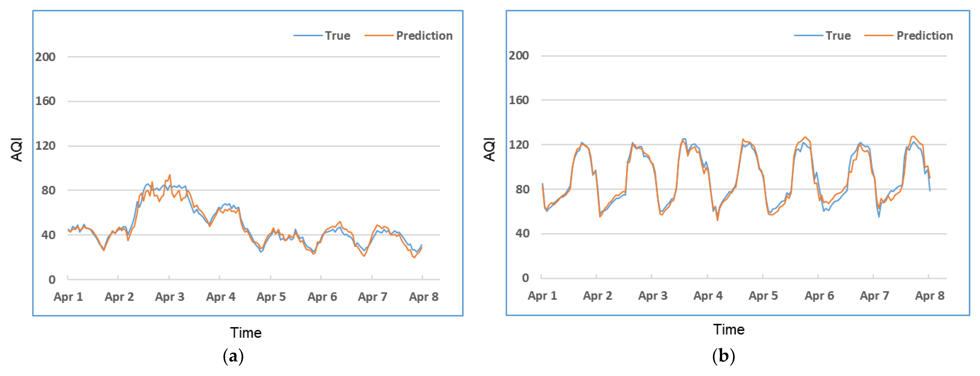Click the AQI axis title of chart (b)

(490, 150)
